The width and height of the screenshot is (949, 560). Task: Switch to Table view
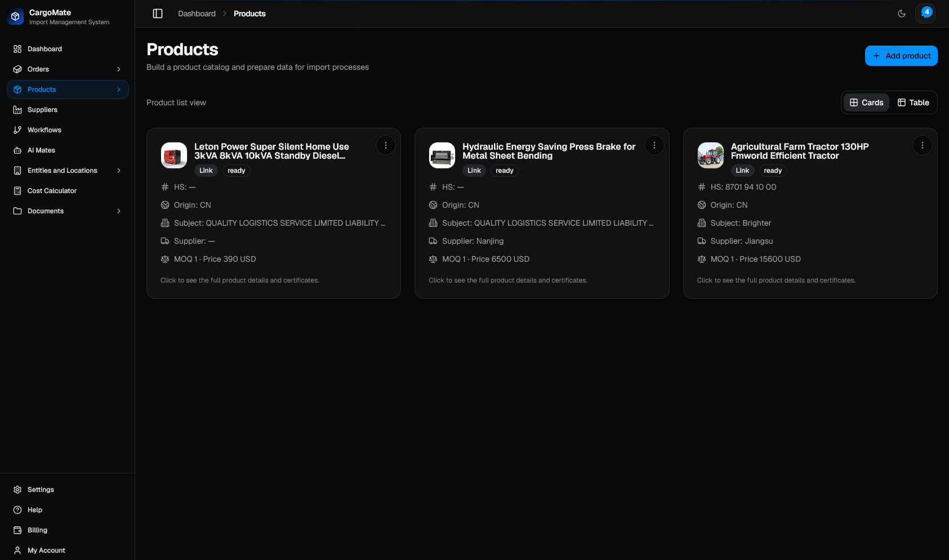pos(913,102)
